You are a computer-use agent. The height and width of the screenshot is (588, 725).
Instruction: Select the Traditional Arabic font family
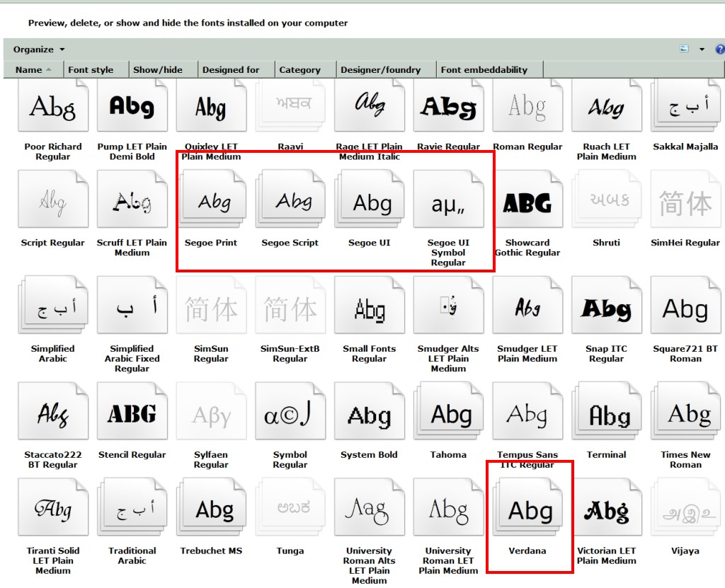coord(132,507)
